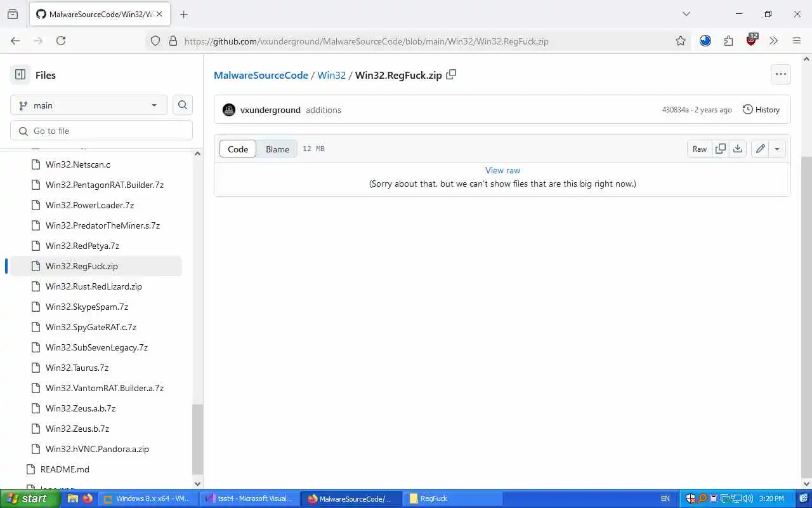This screenshot has width=812, height=508.
Task: Switch to tsst4 Visual Studio taskbar item
Action: pos(249,498)
